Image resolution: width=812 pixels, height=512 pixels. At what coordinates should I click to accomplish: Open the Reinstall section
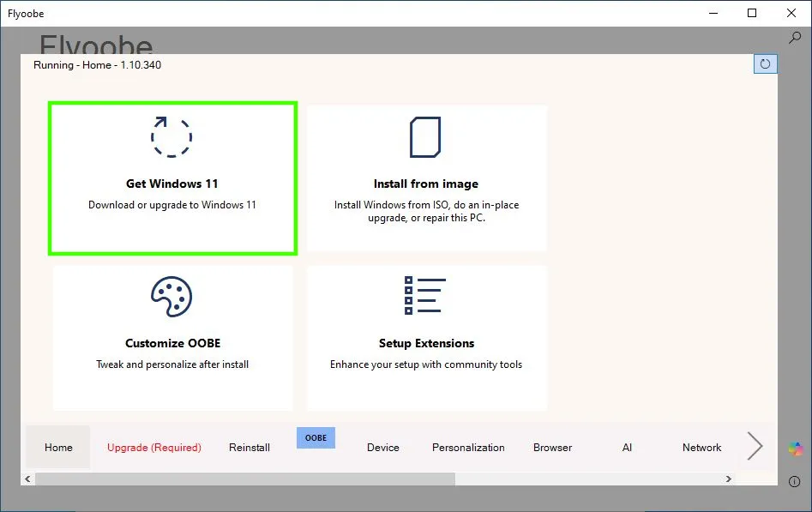pos(249,447)
